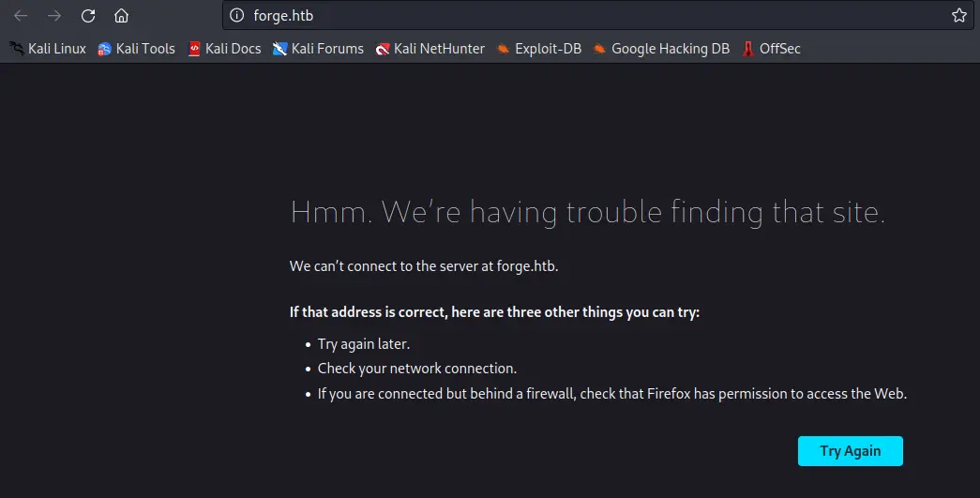Go back with the left arrow button
The width and height of the screenshot is (980, 498).
coord(21,16)
